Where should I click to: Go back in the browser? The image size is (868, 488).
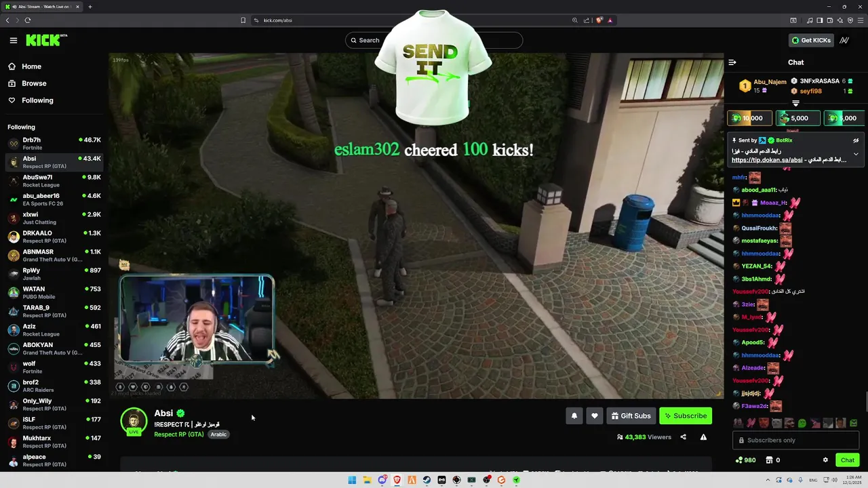[7, 20]
